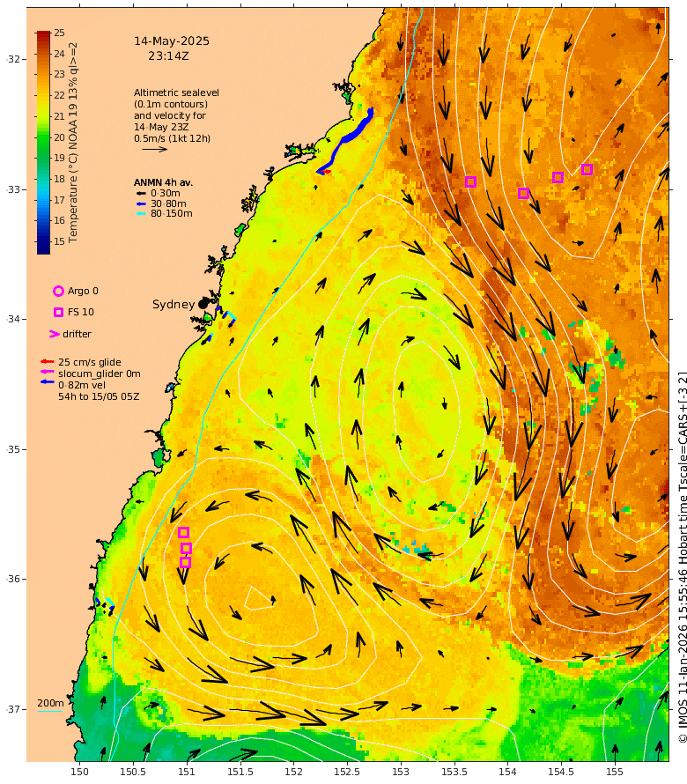
Task: Click the dark red top of the colorbar
Action: (43, 35)
